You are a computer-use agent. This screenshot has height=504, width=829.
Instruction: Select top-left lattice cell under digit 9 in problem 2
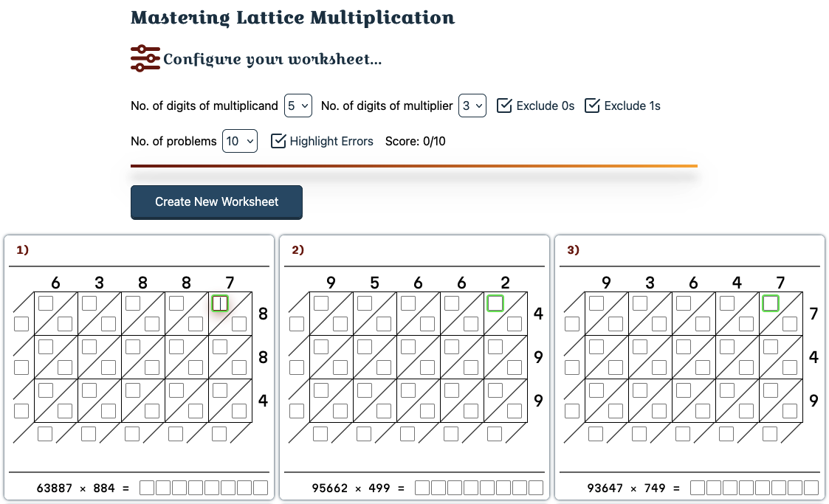321,303
